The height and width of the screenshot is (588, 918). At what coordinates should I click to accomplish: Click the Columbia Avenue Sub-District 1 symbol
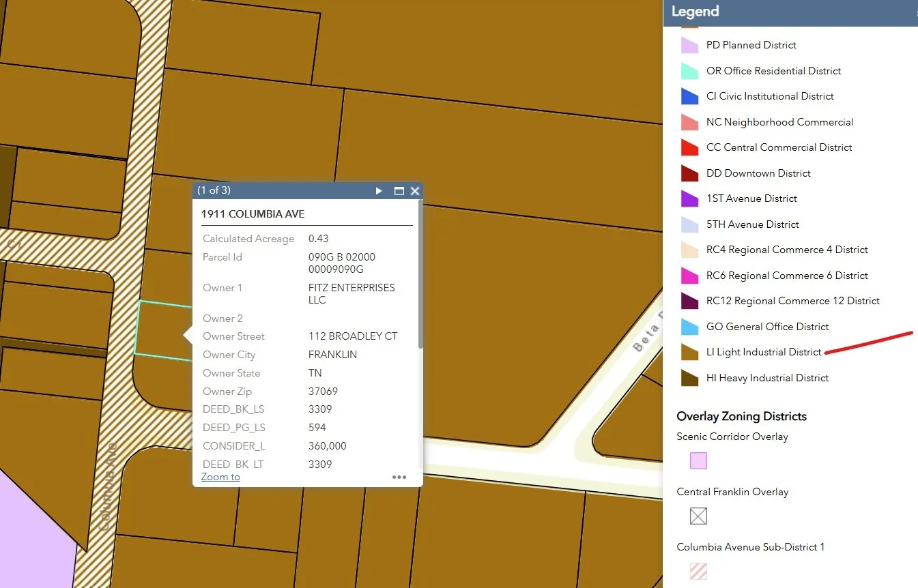pyautogui.click(x=698, y=571)
